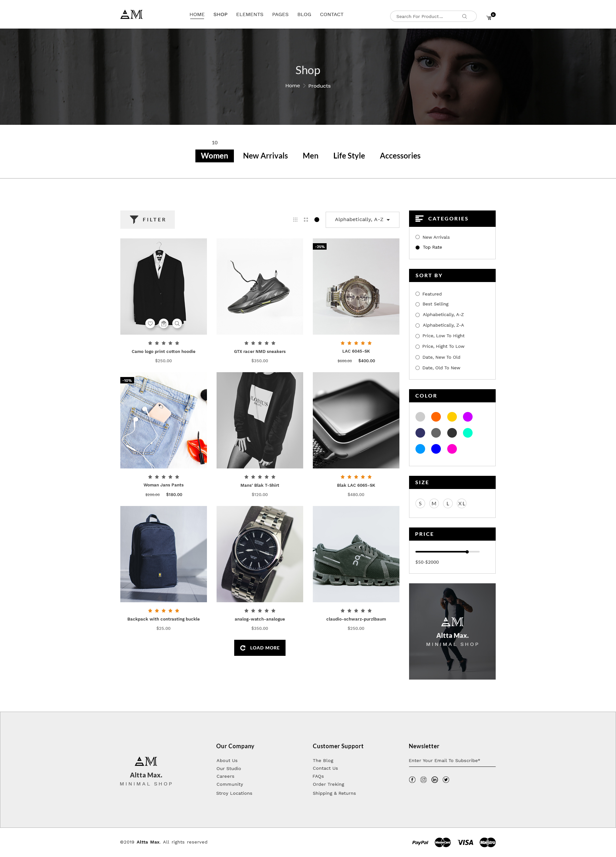Image resolution: width=616 pixels, height=857 pixels.
Task: Switch to small grid view icon
Action: click(295, 219)
